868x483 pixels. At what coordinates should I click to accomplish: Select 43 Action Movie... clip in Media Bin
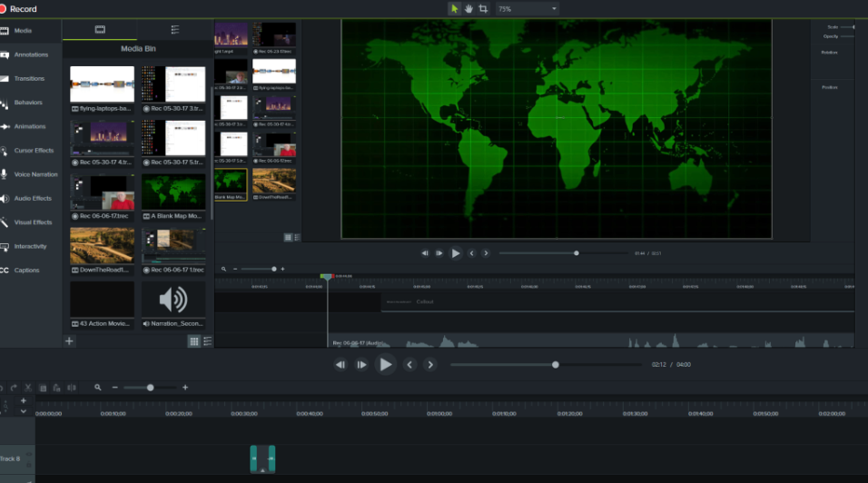tap(102, 300)
